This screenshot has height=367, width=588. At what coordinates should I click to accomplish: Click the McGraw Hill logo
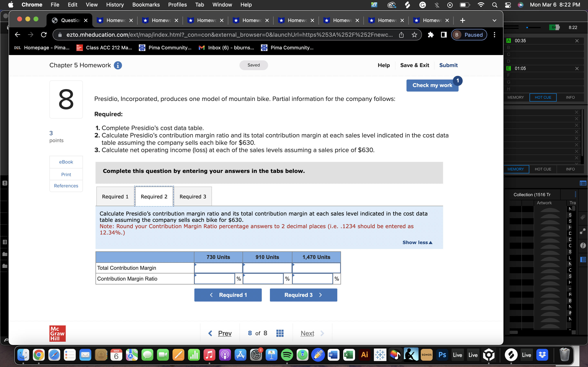pos(57,333)
